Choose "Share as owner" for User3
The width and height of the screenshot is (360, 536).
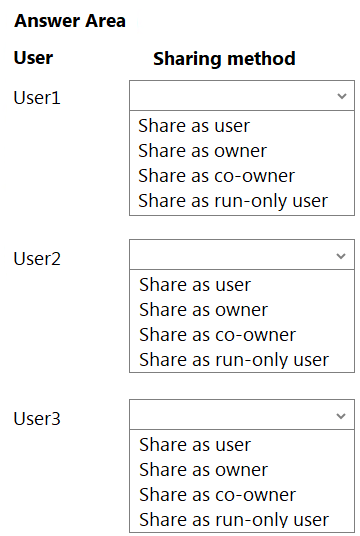click(x=203, y=469)
